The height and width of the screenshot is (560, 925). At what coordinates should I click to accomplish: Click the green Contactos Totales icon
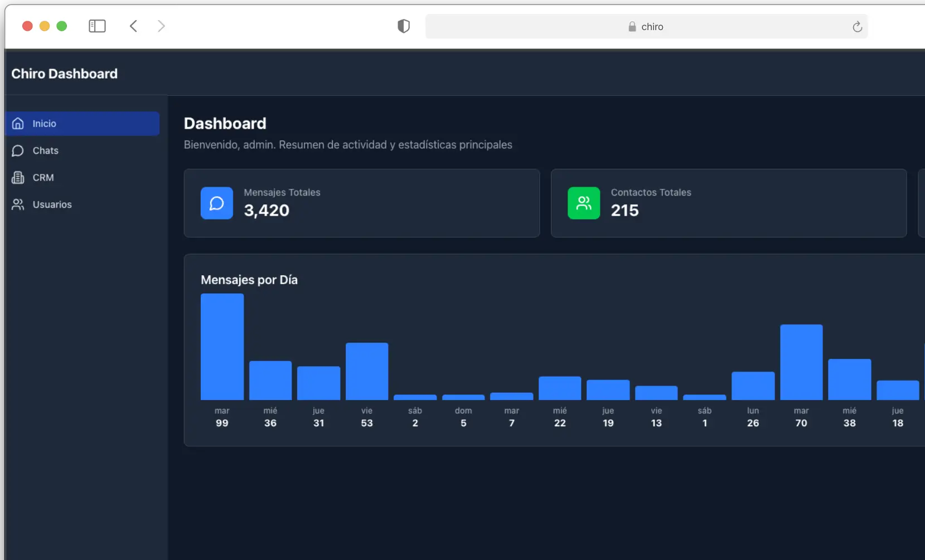point(583,203)
